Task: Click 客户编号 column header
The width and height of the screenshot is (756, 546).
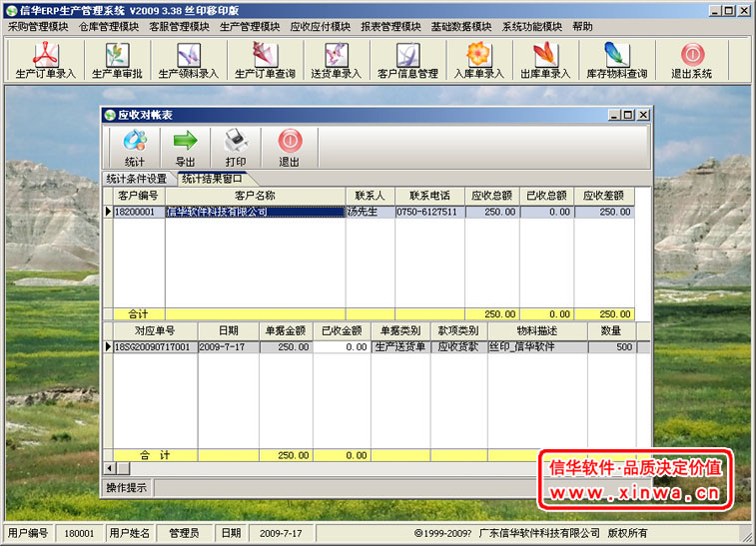Action: [x=138, y=196]
